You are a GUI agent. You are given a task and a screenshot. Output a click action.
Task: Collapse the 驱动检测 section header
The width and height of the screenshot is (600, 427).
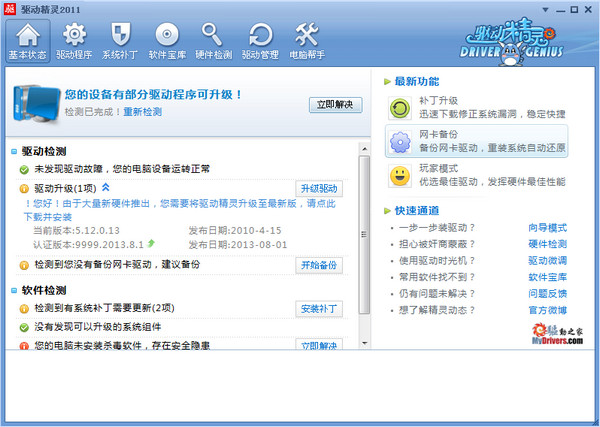coord(14,152)
